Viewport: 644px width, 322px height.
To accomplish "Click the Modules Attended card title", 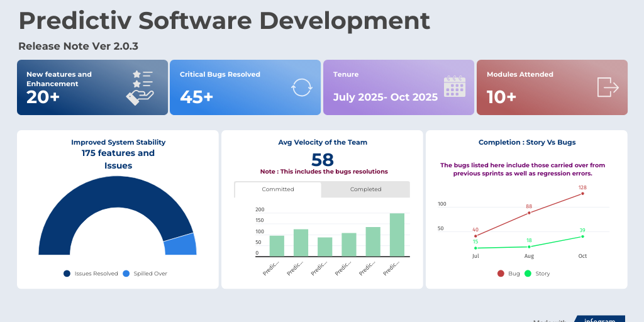I will coord(520,74).
